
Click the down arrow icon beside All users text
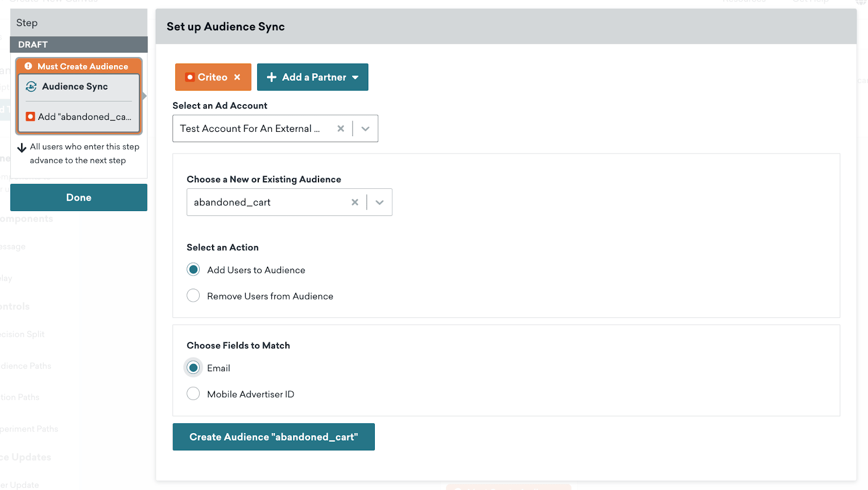[x=22, y=148]
